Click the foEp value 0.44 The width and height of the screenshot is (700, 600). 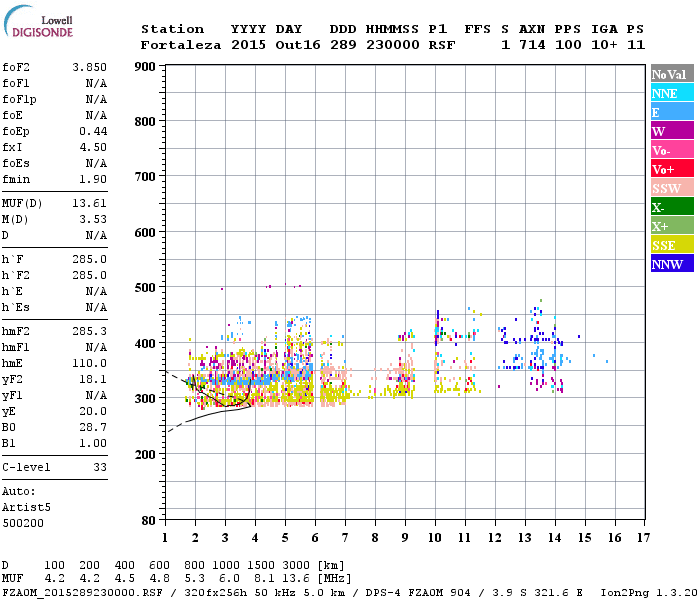pyautogui.click(x=93, y=131)
